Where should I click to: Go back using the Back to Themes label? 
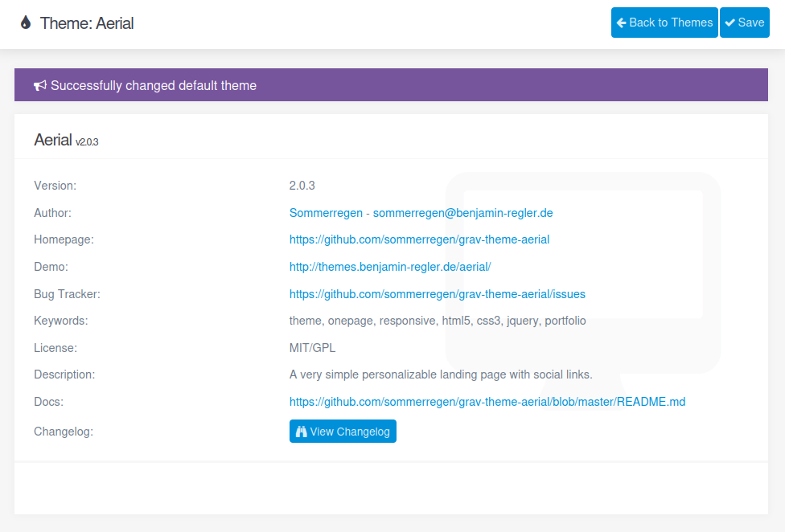pyautogui.click(x=671, y=23)
